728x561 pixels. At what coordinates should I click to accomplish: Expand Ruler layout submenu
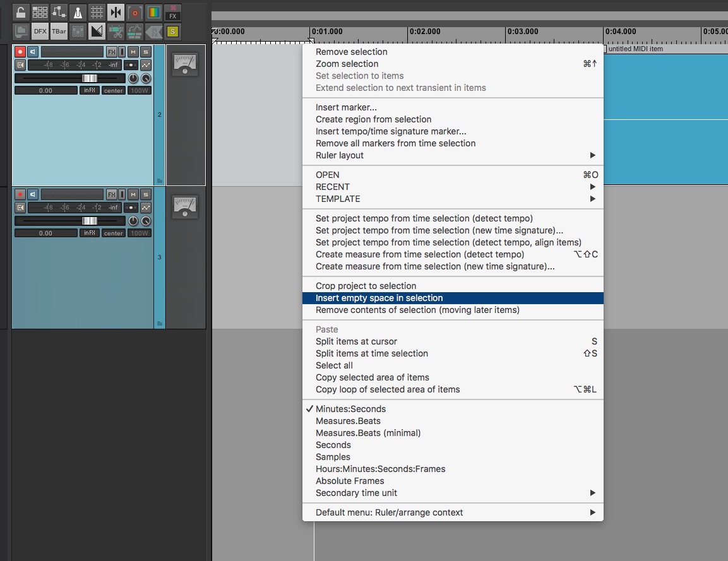click(453, 155)
